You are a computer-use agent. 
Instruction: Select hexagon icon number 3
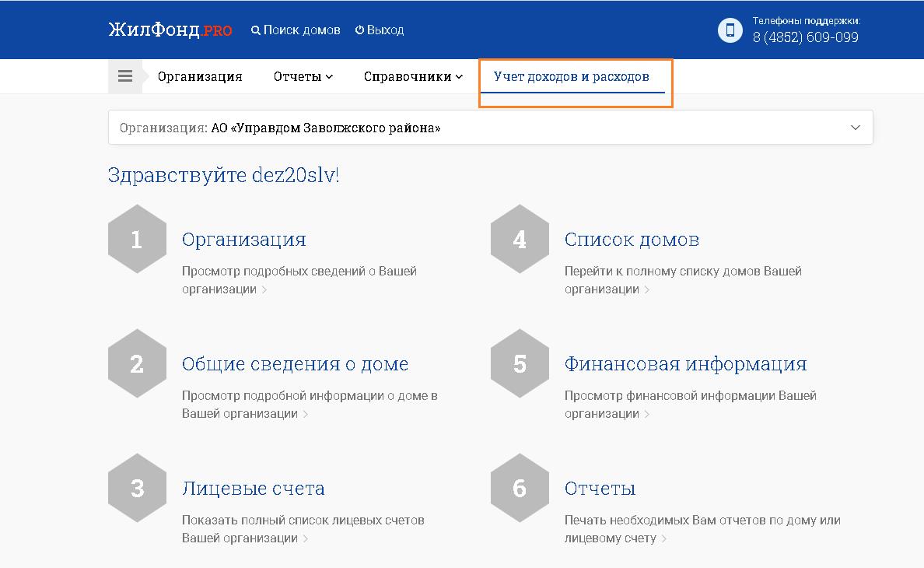(x=137, y=488)
